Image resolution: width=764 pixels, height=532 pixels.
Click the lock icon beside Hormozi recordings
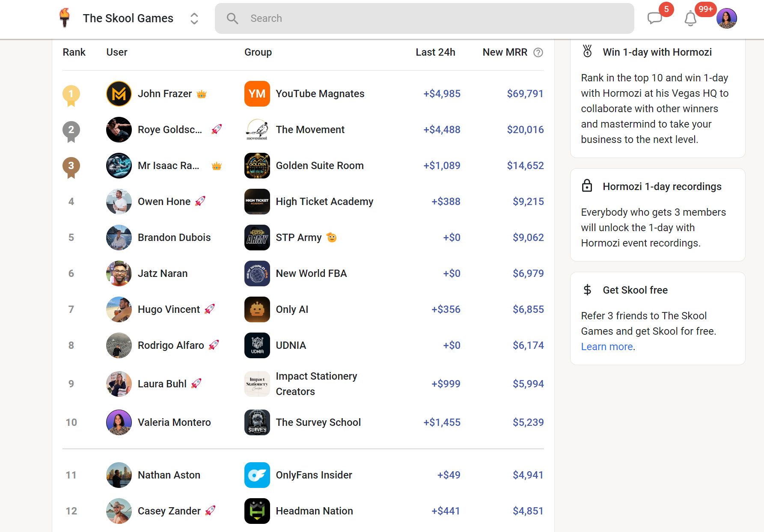(x=587, y=186)
